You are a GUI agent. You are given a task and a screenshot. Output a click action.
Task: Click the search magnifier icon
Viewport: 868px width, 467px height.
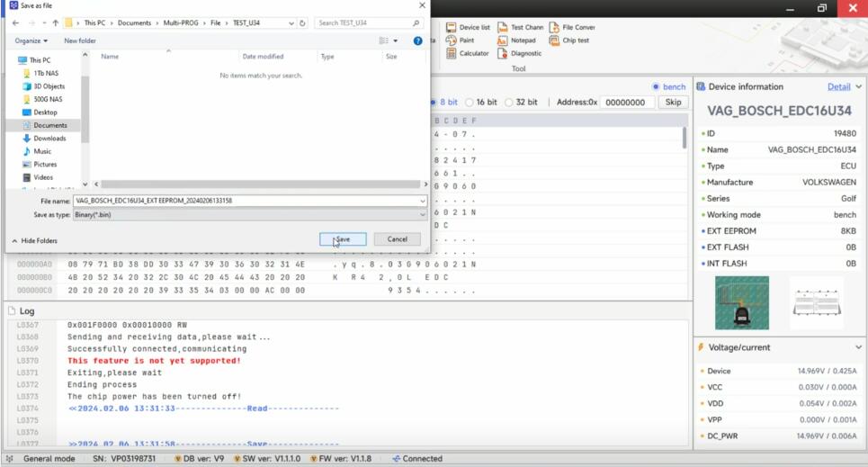point(416,22)
